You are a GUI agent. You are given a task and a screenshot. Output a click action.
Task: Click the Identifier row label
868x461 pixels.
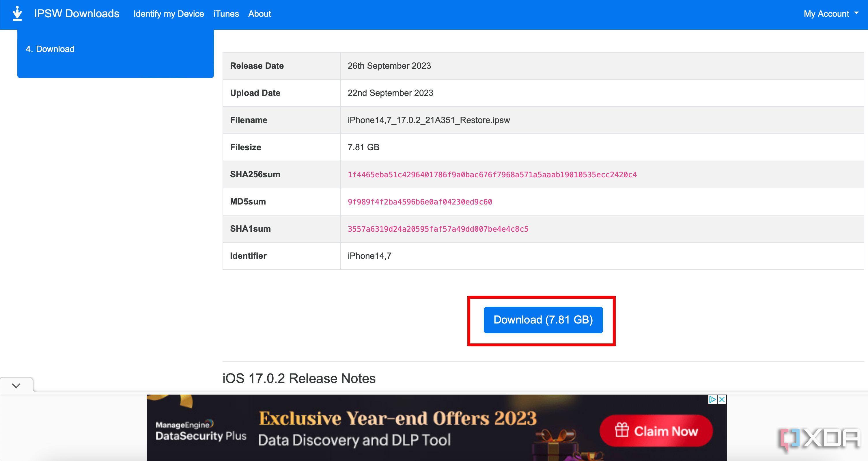click(248, 256)
